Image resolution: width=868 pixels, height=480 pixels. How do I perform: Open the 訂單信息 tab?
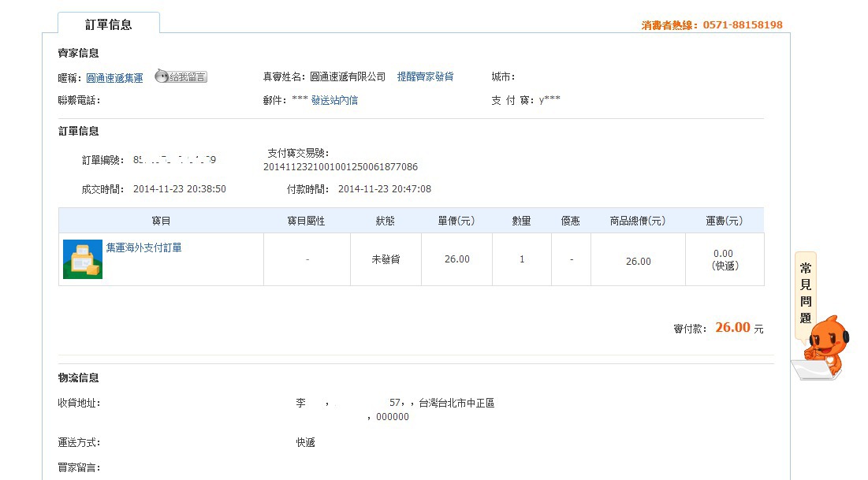tap(109, 24)
